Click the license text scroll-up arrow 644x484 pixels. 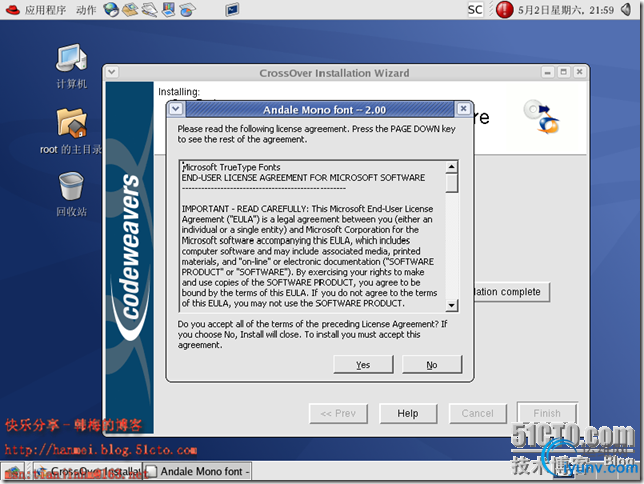coord(452,167)
